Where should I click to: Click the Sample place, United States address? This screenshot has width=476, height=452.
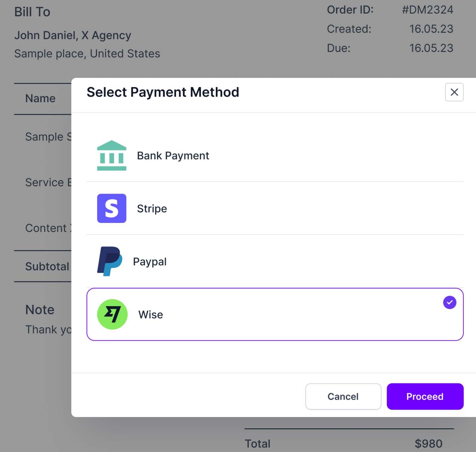[87, 54]
